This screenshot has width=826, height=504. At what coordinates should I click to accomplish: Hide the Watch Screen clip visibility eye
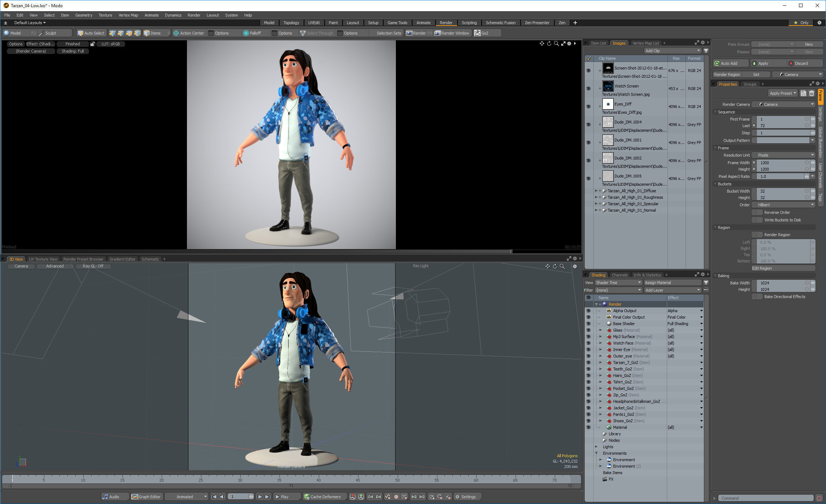(x=588, y=89)
